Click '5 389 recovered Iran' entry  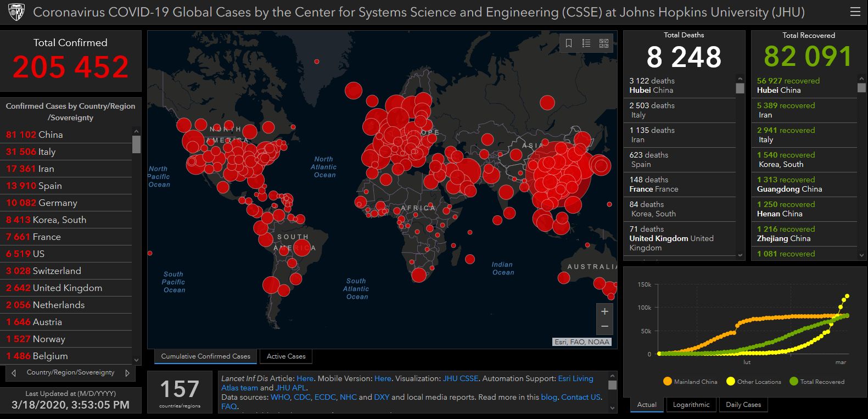pos(804,110)
